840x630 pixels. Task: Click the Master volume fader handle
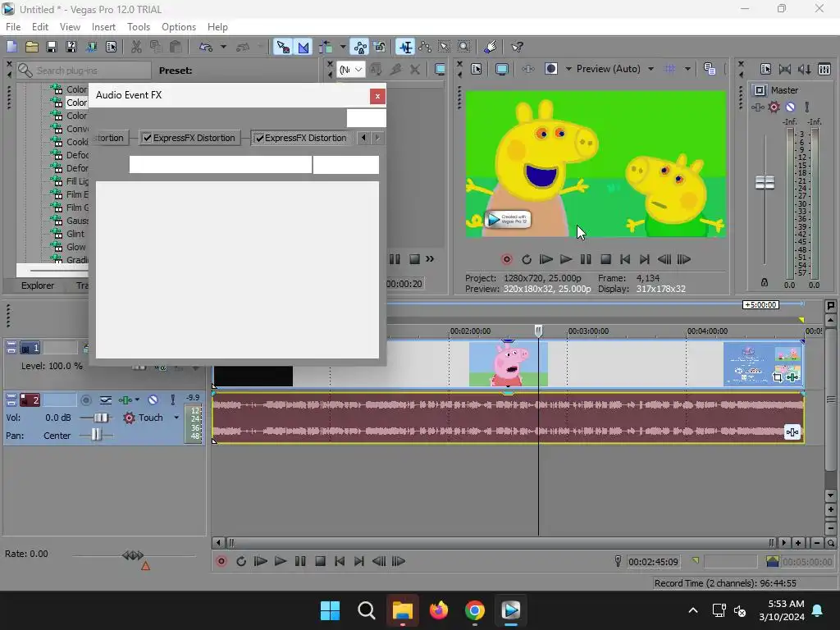pos(765,183)
